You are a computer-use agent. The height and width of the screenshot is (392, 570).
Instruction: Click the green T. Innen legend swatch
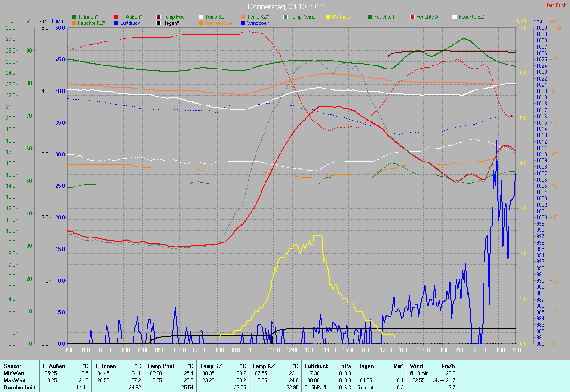coord(74,17)
